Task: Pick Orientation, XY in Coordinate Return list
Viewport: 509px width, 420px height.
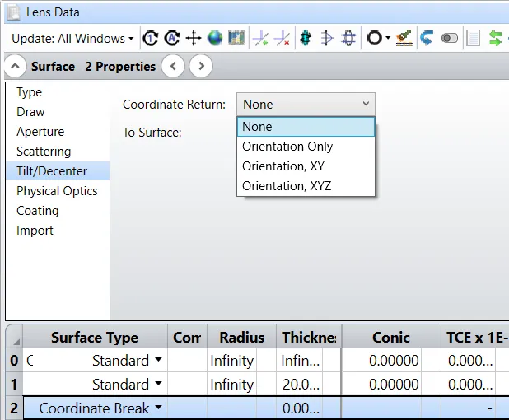Action: (283, 166)
